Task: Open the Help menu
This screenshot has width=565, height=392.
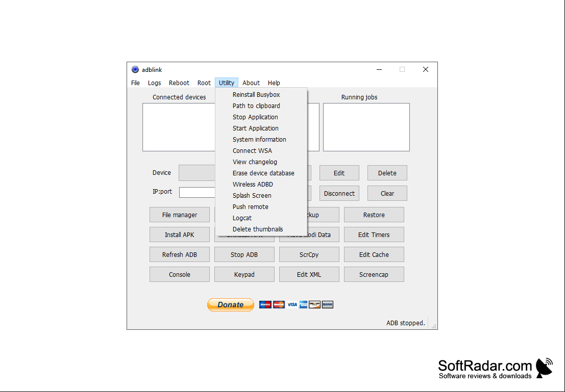Action: (x=274, y=83)
